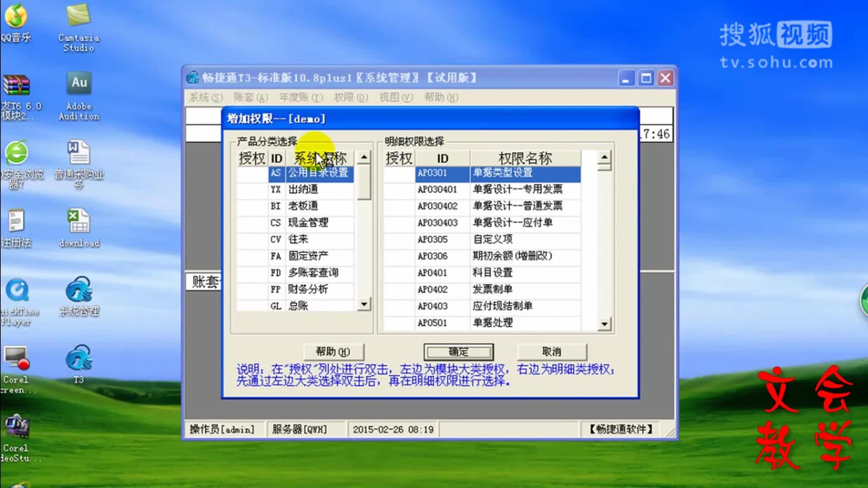Click the 帮助(H) dialog button

(x=333, y=352)
